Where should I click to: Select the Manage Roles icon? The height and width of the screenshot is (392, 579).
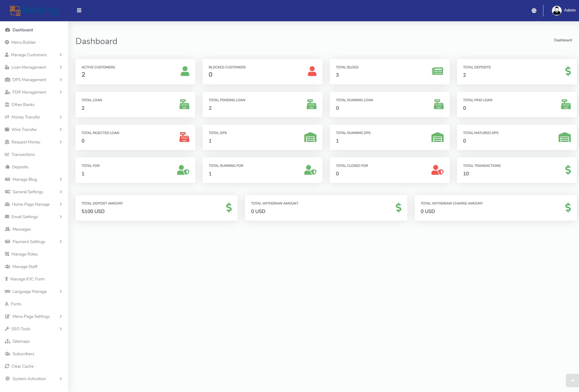[x=7, y=254]
